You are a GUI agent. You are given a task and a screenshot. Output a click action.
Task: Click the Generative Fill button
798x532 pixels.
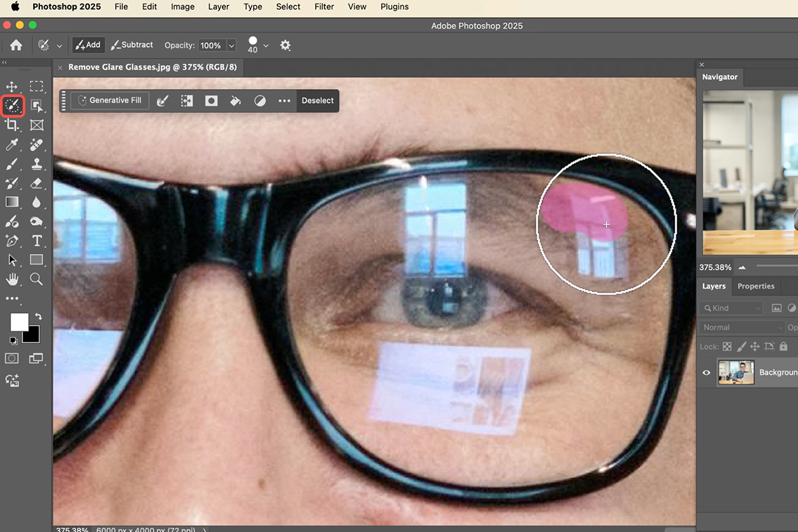109,100
